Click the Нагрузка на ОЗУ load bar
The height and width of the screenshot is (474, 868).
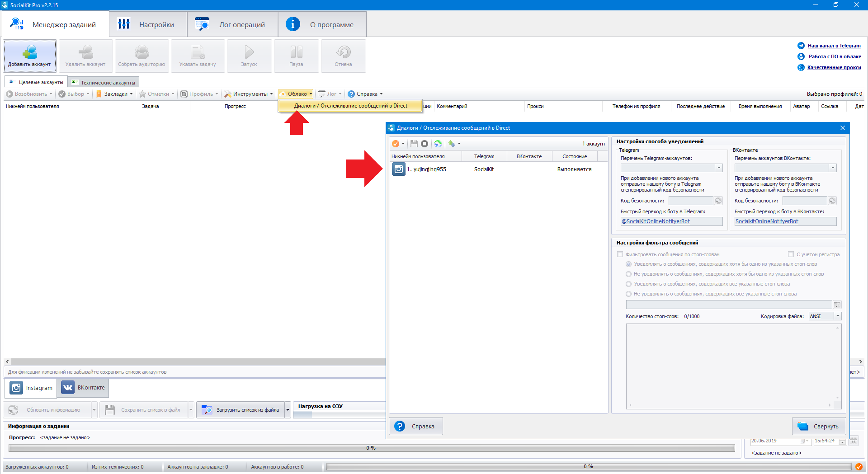click(339, 414)
